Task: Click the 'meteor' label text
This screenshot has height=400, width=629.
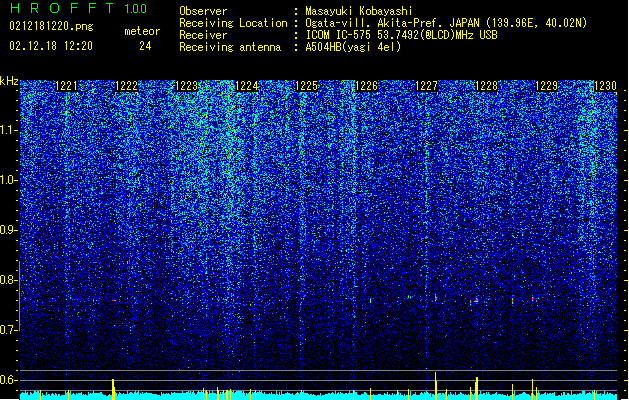Action: 142,31
